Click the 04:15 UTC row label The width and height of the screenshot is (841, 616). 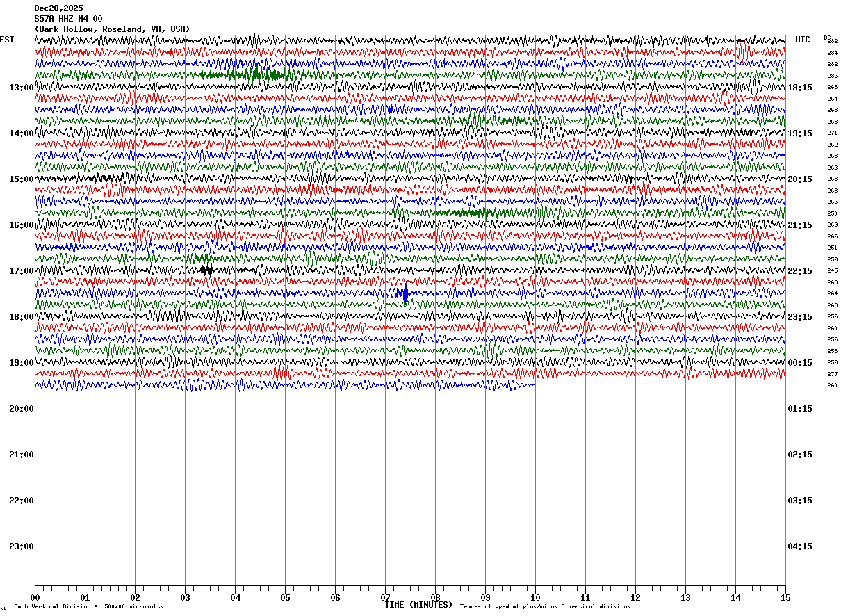click(x=800, y=546)
